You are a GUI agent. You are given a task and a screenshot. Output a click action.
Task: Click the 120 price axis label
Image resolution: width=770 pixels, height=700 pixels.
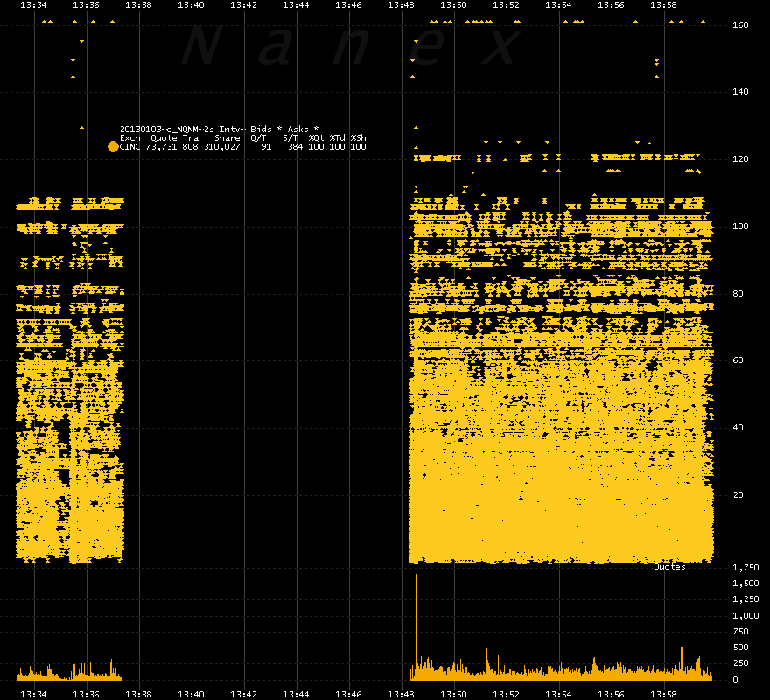740,159
